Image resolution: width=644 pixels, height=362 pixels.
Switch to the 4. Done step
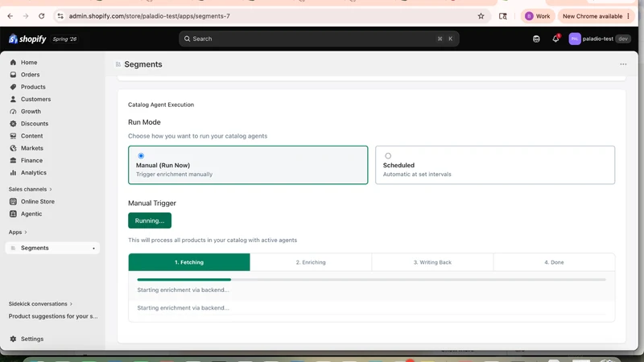pos(554,262)
